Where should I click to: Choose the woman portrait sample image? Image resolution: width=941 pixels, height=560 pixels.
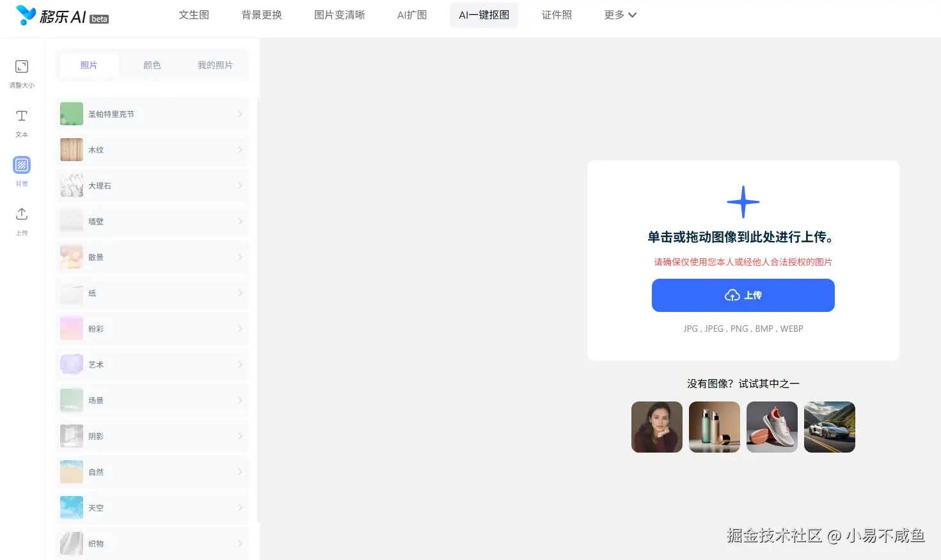657,427
